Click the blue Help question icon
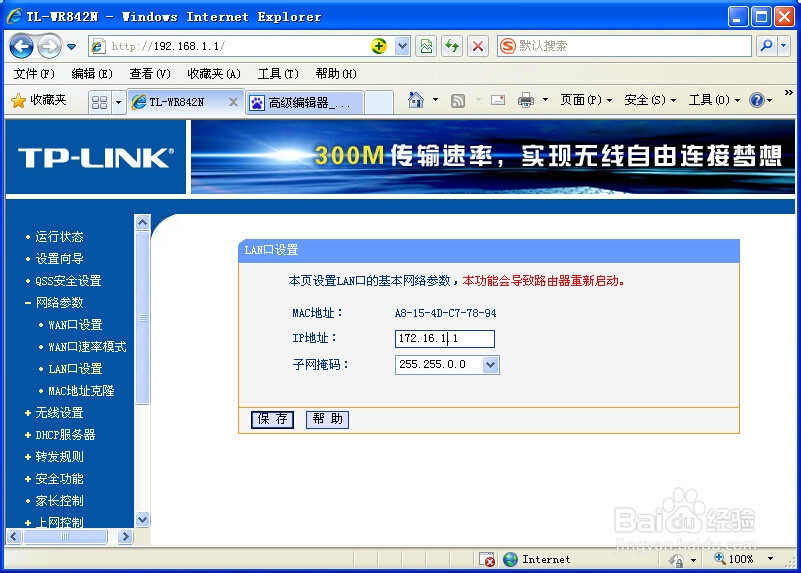This screenshot has height=573, width=801. point(757,100)
